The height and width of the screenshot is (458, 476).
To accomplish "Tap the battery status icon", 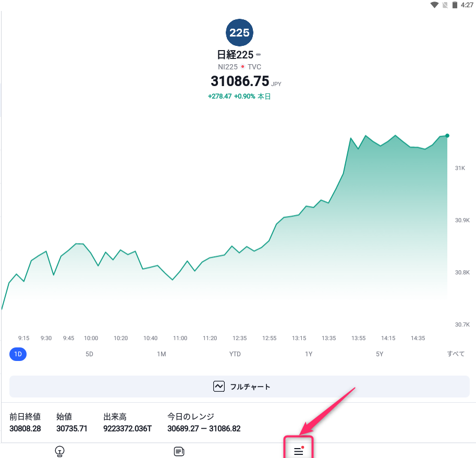I will pos(455,5).
